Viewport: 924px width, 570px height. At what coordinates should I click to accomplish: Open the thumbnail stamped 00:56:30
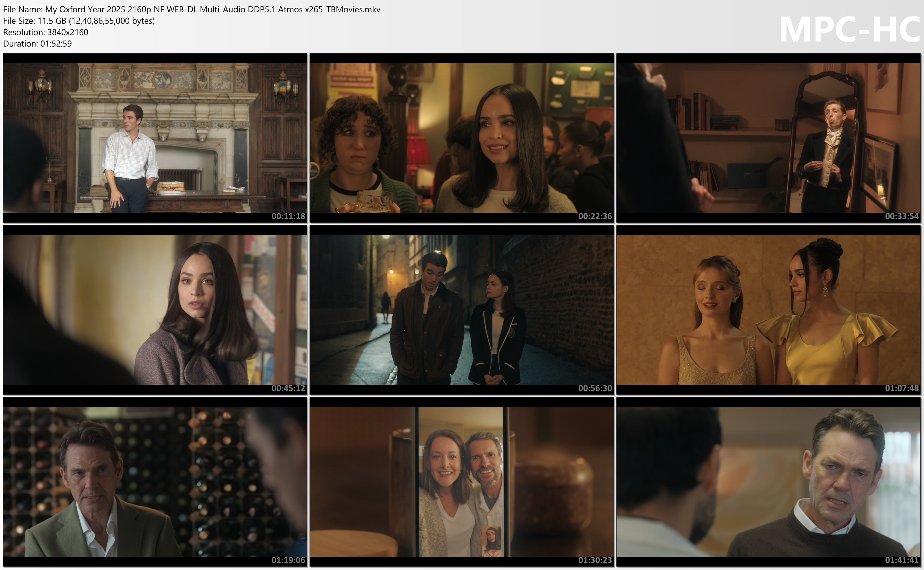tap(462, 310)
